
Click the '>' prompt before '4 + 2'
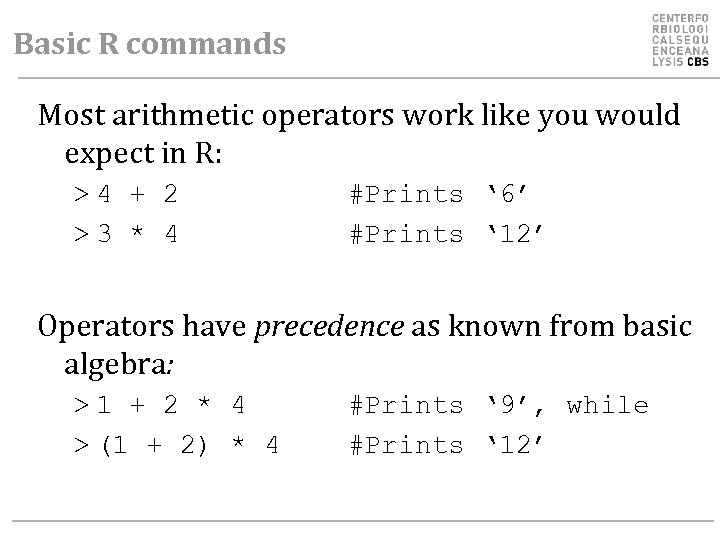(x=80, y=194)
